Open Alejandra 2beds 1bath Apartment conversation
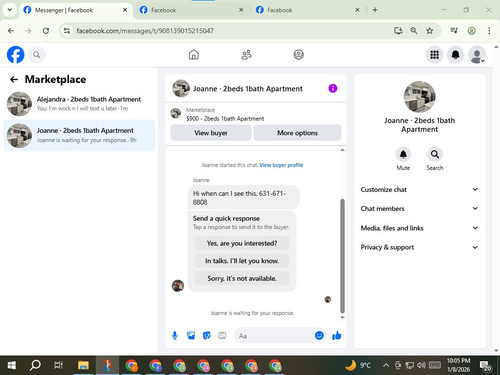The image size is (500, 375). coord(79,104)
